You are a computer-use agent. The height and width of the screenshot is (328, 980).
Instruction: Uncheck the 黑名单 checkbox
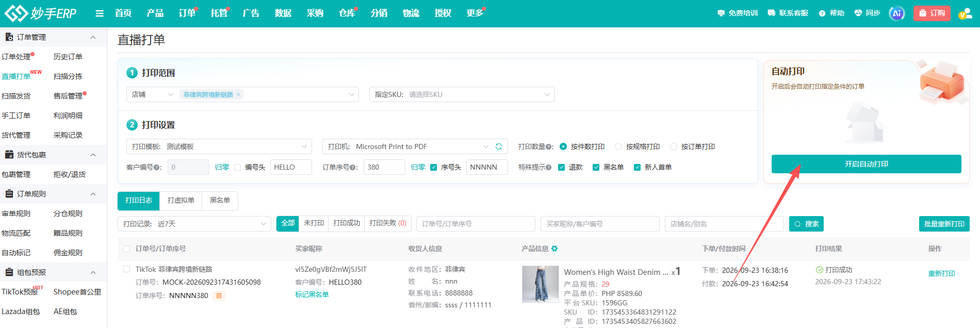click(596, 167)
